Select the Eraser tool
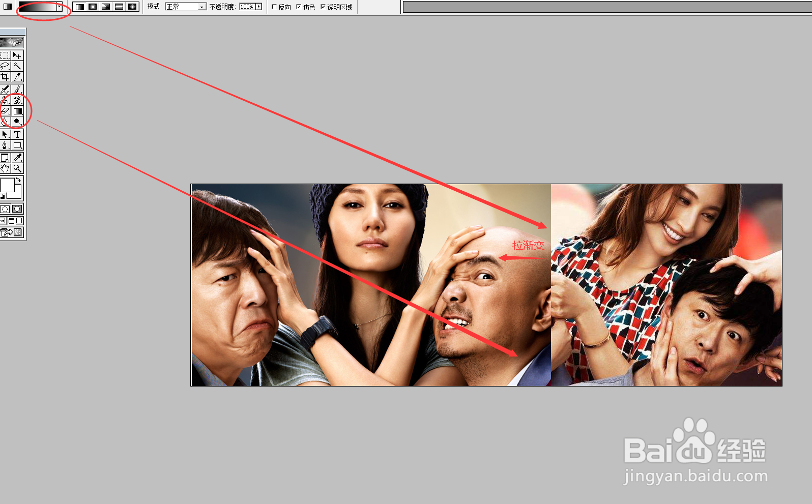The height and width of the screenshot is (504, 812). [x=5, y=111]
